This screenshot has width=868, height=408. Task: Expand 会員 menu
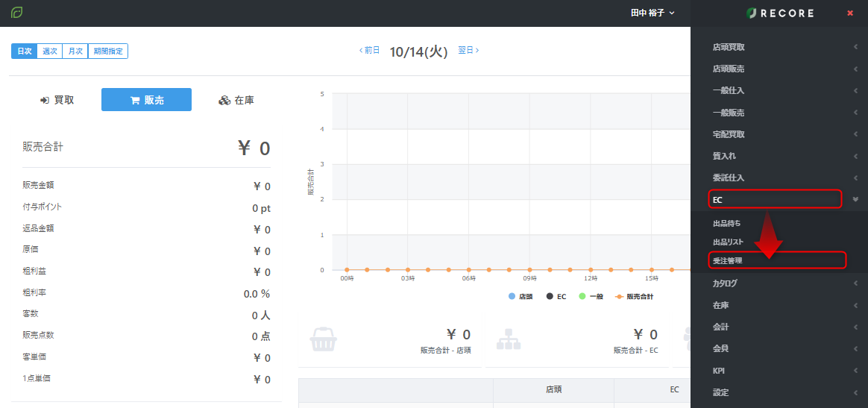(779, 349)
